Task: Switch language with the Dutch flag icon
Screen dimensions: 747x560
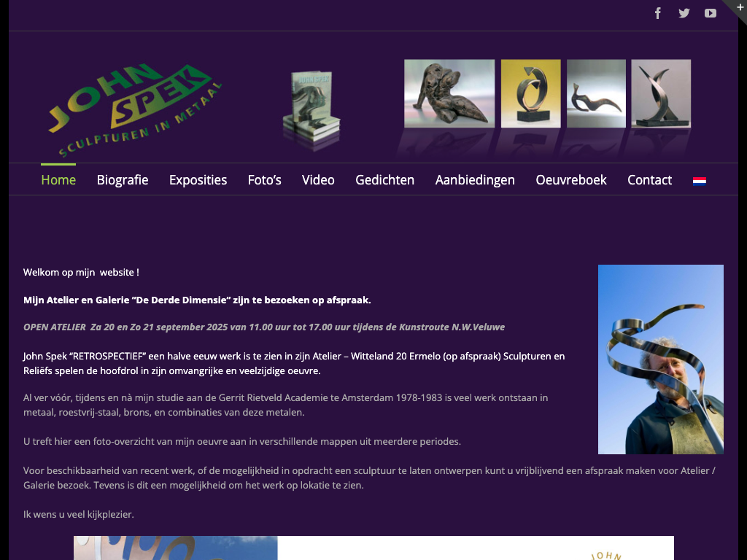Action: click(x=700, y=181)
